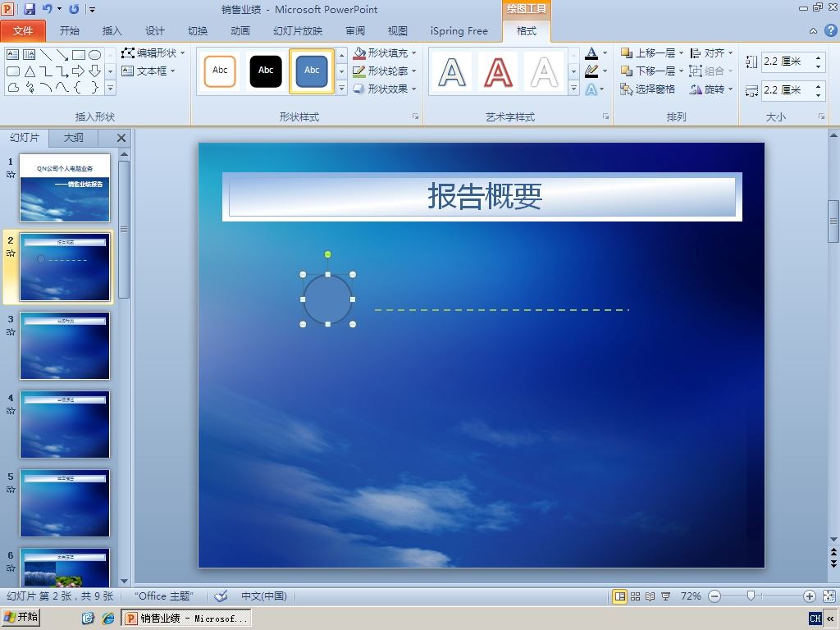The width and height of the screenshot is (840, 630).
Task: Open the iSpring Free ribbon tab
Action: 459,31
